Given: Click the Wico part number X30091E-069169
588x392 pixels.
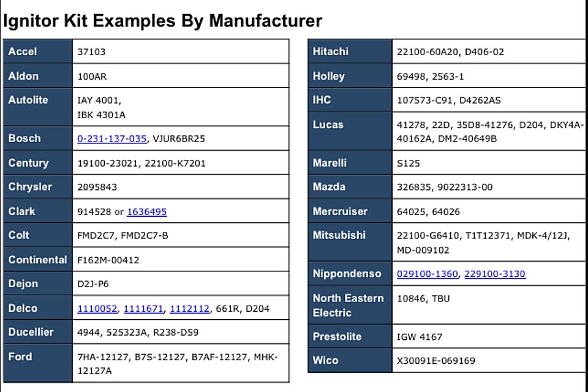Looking at the screenshot, I should click(x=435, y=361).
